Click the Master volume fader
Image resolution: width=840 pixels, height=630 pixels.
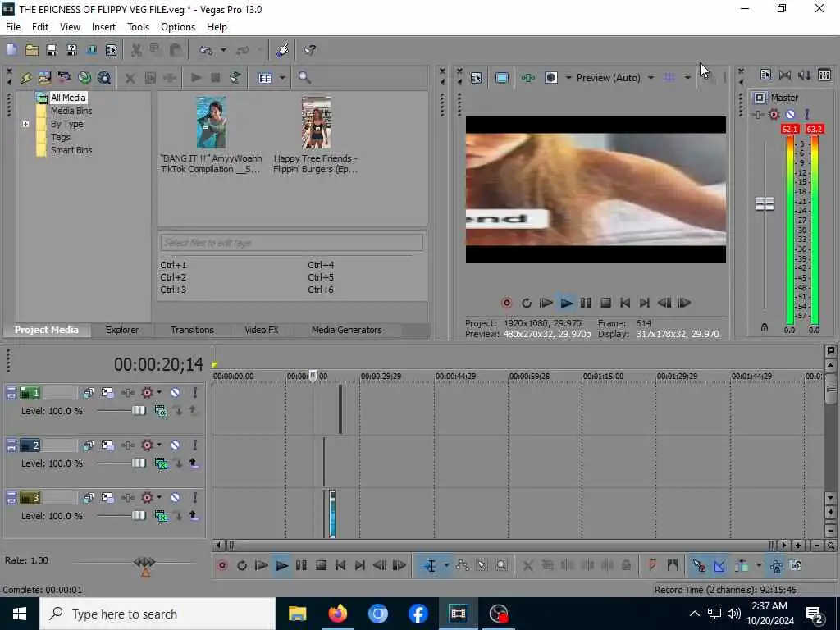pos(765,203)
